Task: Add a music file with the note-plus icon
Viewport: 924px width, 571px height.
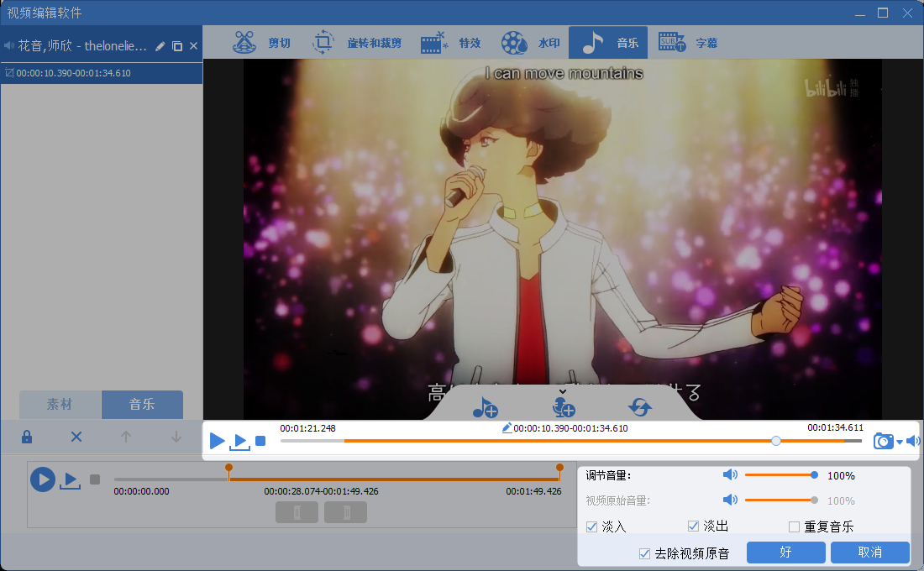Action: tap(485, 407)
